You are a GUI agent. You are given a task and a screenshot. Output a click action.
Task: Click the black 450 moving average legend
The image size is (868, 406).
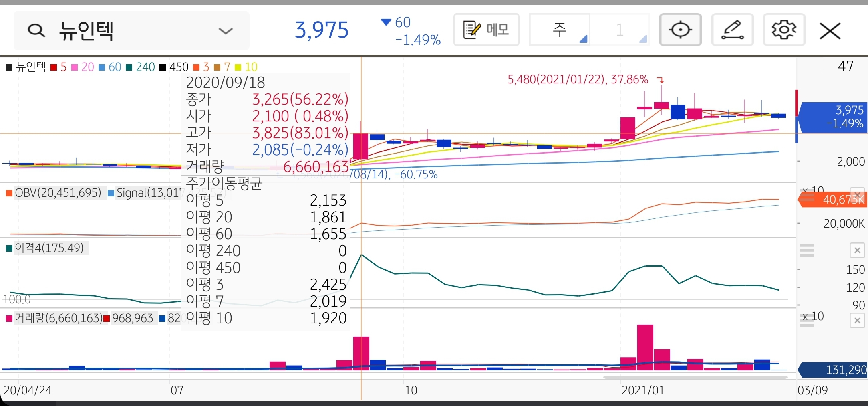(x=174, y=67)
